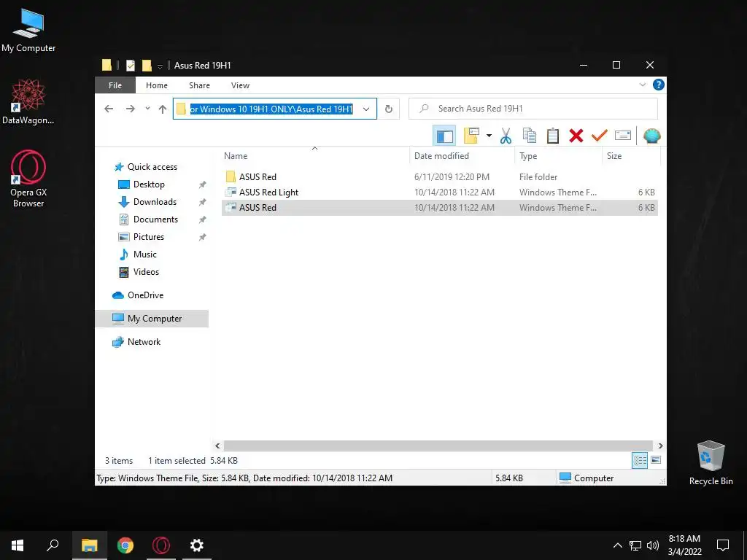Launch Chrome from the taskbar

pyautogui.click(x=125, y=545)
